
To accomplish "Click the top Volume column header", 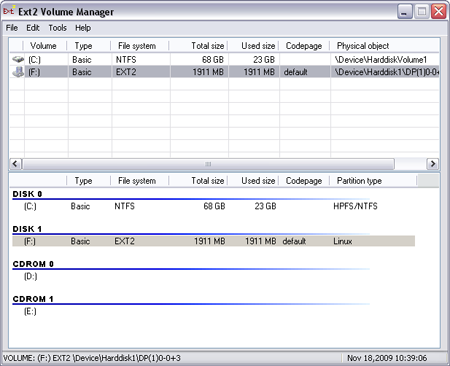I will 45,46.
